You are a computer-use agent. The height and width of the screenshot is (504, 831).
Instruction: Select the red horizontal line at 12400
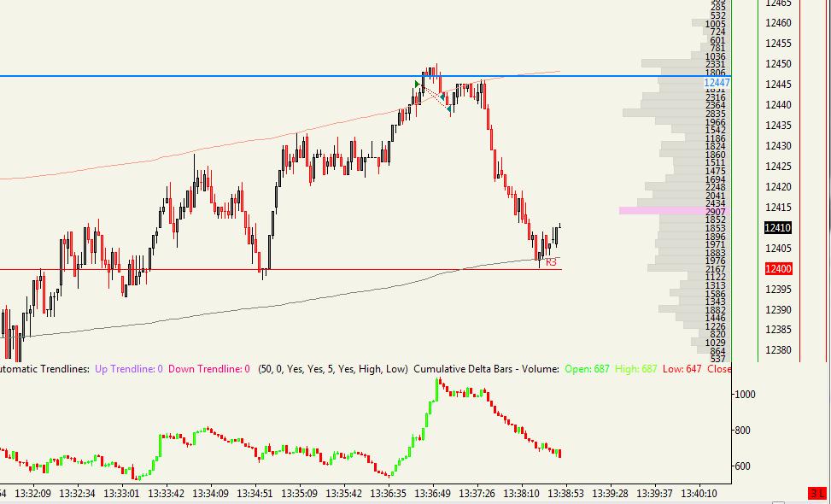(281, 270)
